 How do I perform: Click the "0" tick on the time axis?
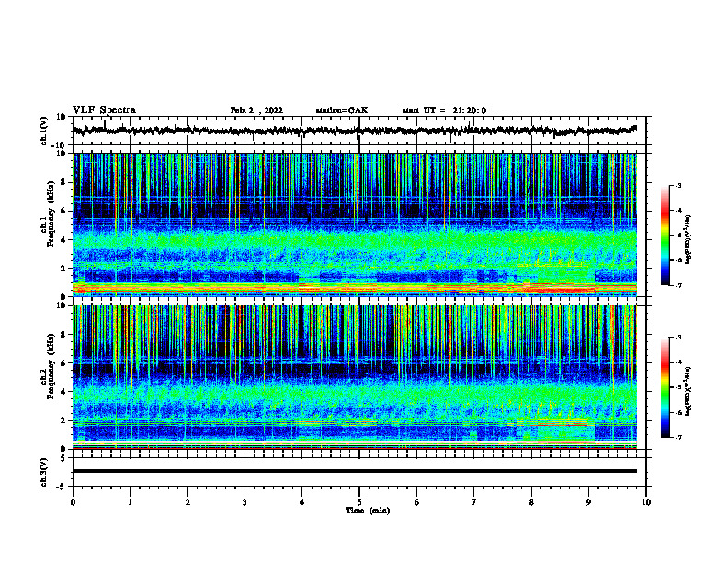[73, 502]
